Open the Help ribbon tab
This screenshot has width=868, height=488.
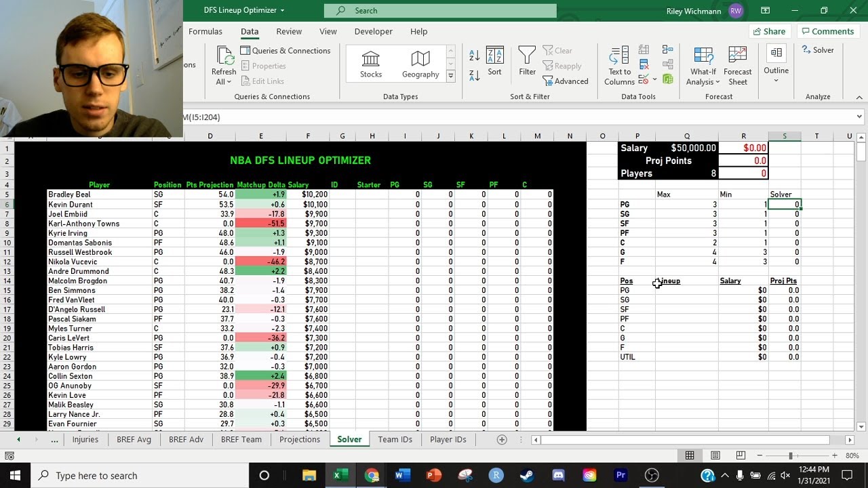[x=419, y=31]
